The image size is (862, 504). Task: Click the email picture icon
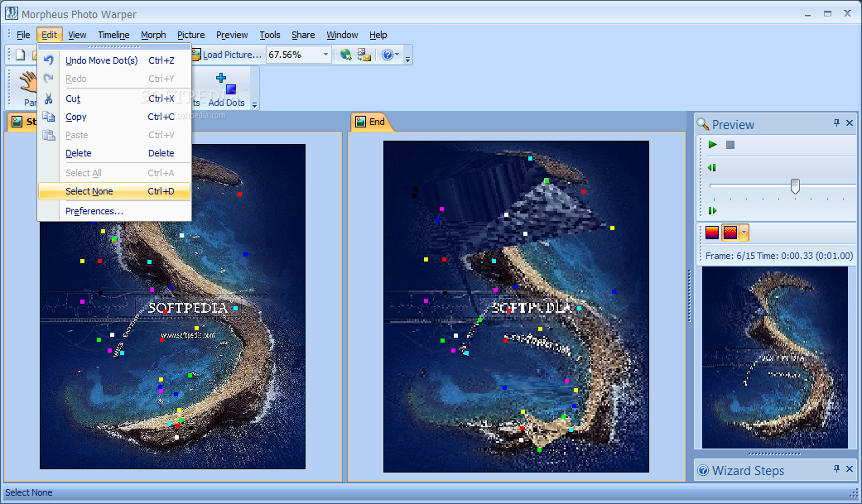(x=364, y=55)
